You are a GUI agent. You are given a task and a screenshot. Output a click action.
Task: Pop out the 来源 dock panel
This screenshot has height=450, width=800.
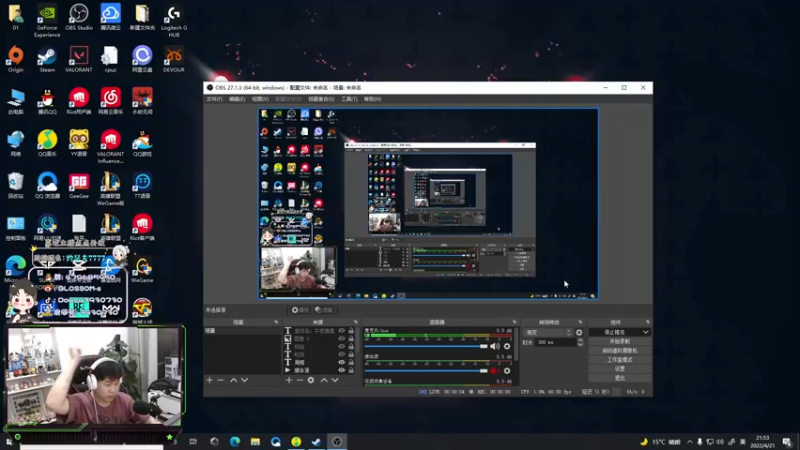356,322
